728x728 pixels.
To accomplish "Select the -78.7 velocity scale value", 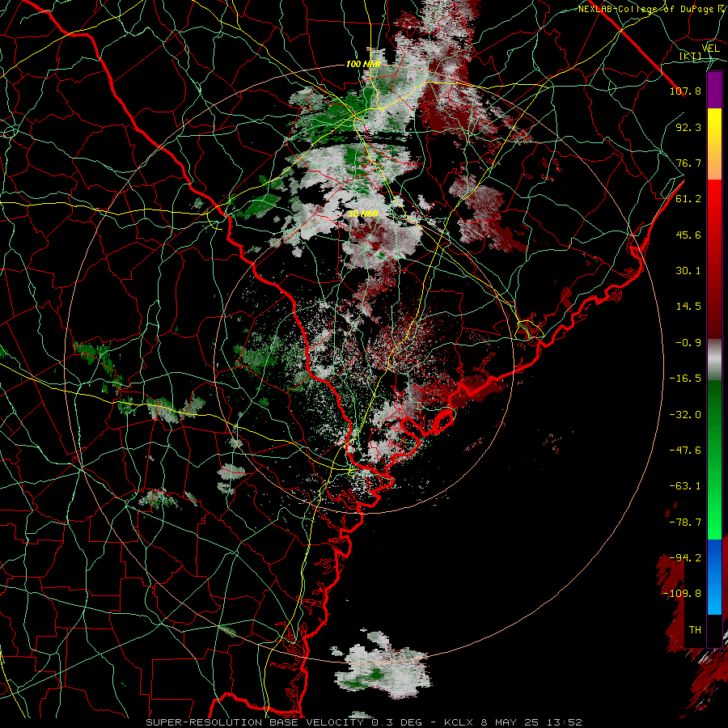I will pos(685,523).
